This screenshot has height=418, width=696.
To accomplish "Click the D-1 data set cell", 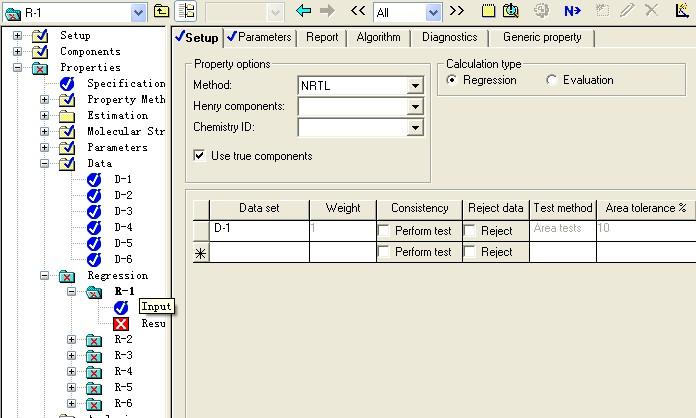I will (259, 231).
